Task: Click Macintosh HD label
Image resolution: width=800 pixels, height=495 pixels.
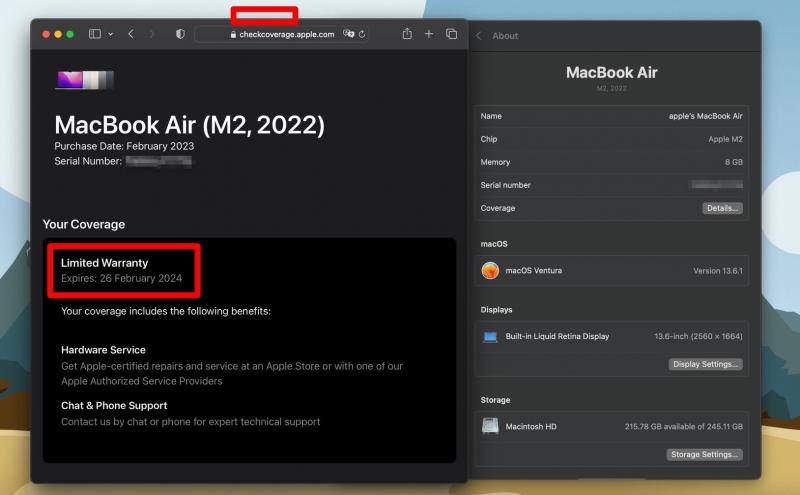Action: 531,427
